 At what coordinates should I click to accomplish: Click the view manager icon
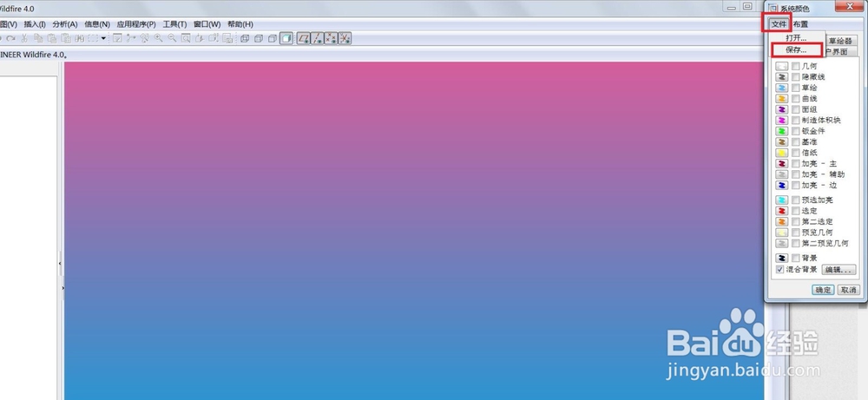[227, 38]
